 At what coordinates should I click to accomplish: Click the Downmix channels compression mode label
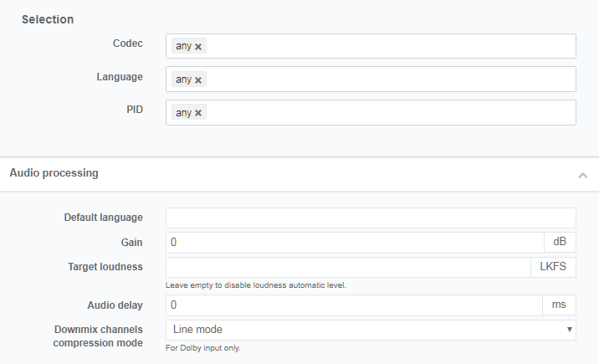[x=98, y=336]
